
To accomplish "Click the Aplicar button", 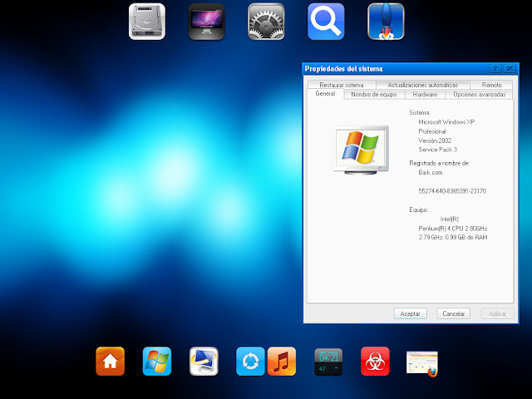I will 497,313.
